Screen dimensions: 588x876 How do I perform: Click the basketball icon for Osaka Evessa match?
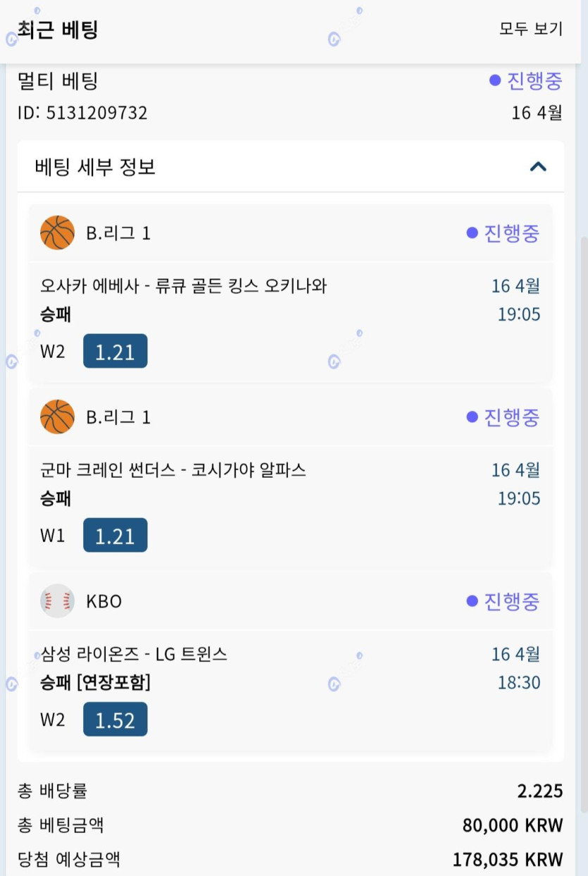pyautogui.click(x=57, y=233)
